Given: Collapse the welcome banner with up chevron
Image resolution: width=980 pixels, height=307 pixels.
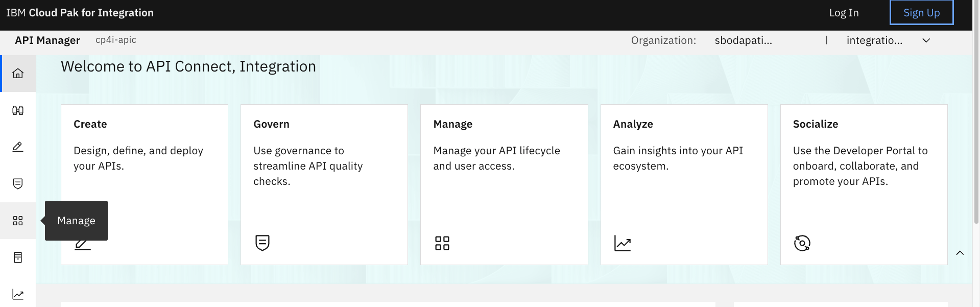Looking at the screenshot, I should tap(960, 253).
